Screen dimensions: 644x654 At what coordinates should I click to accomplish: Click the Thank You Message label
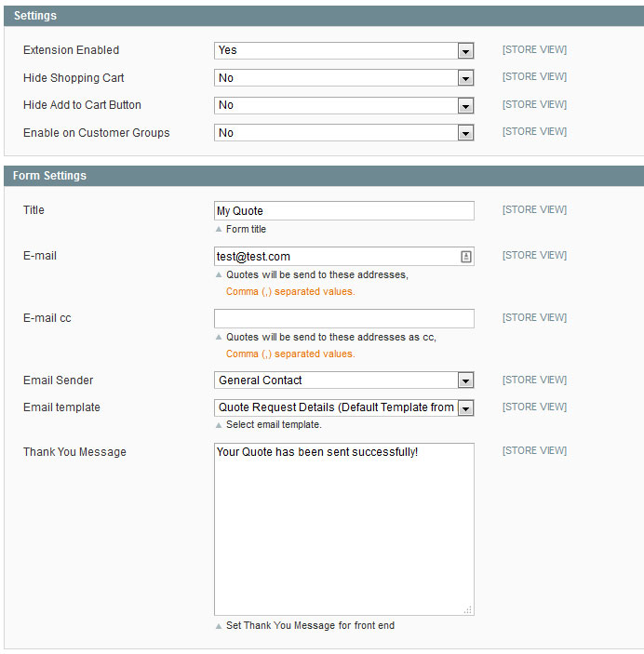click(74, 452)
